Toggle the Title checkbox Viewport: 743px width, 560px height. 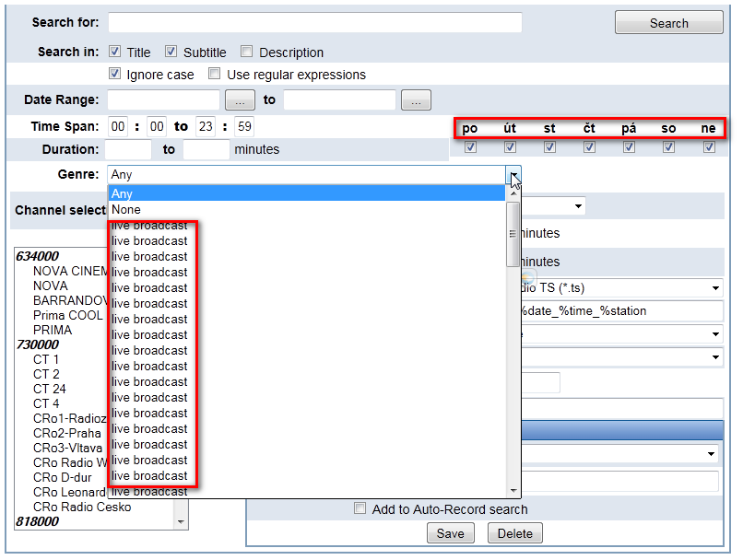pos(115,52)
